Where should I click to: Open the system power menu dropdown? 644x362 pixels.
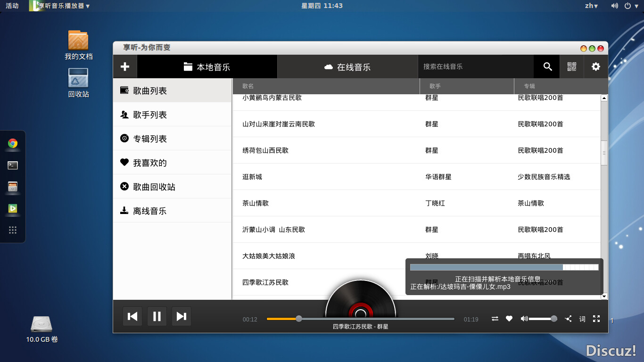tap(630, 6)
